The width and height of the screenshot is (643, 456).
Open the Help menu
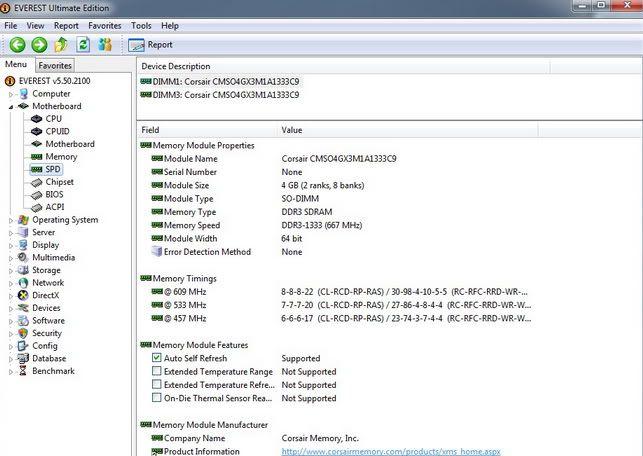point(170,25)
